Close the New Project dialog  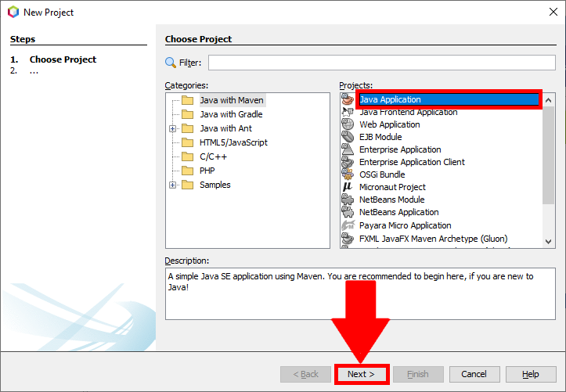[553, 12]
